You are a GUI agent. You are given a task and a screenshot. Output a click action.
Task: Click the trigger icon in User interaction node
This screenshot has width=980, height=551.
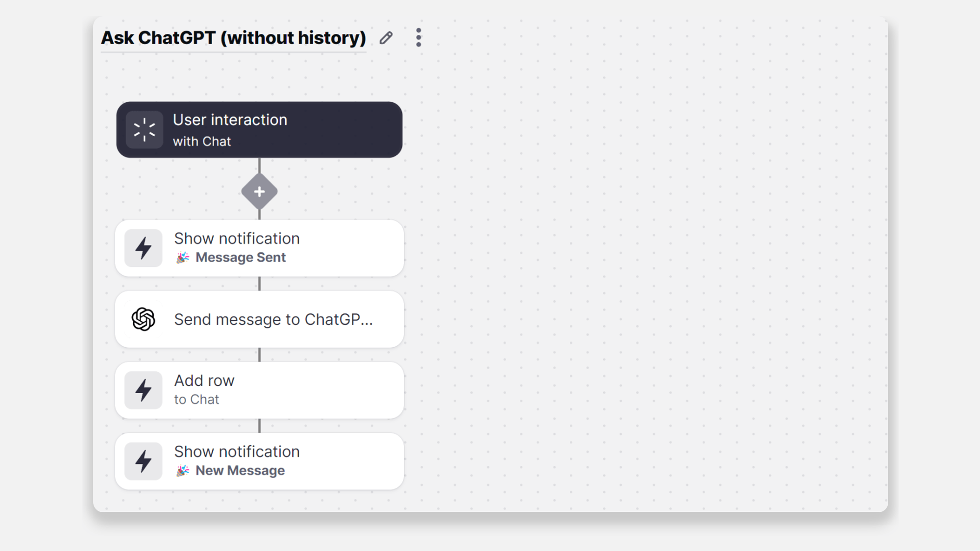pos(144,130)
